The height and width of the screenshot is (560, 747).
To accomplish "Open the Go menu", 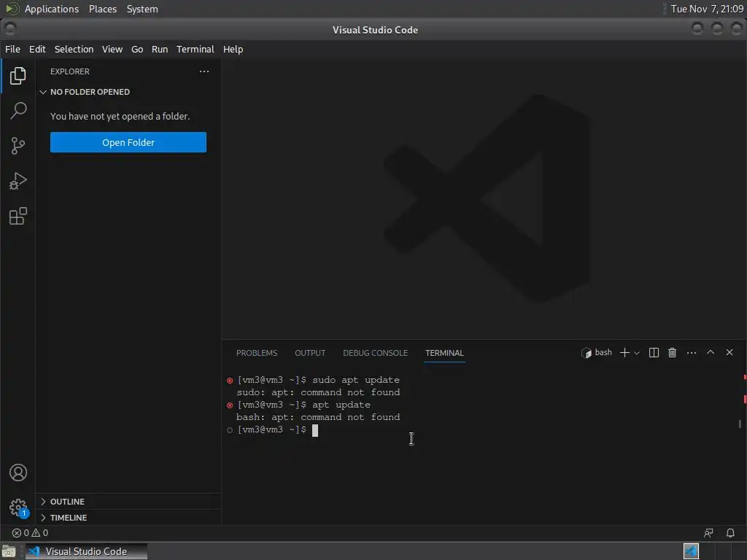I will point(137,49).
